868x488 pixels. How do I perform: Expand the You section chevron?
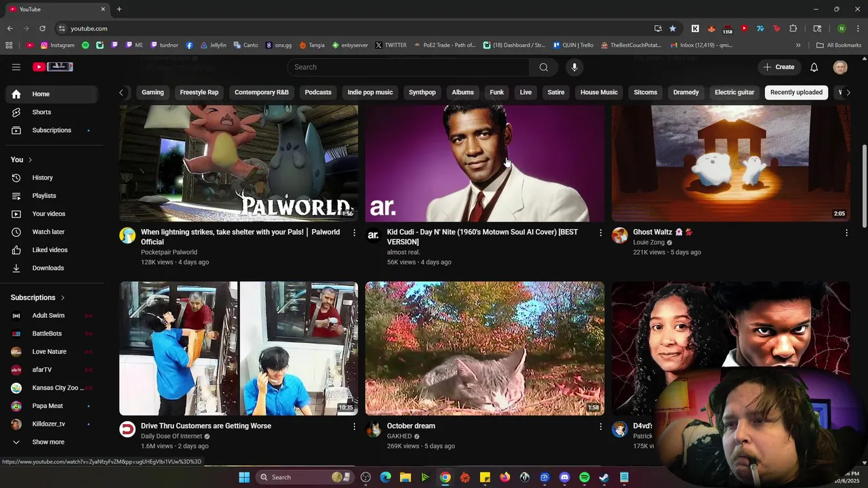coord(30,160)
